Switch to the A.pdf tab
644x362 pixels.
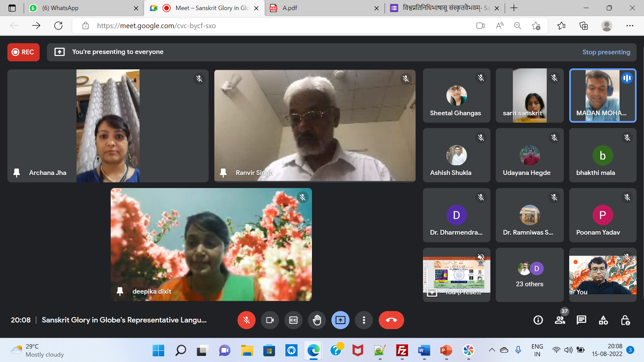290,8
